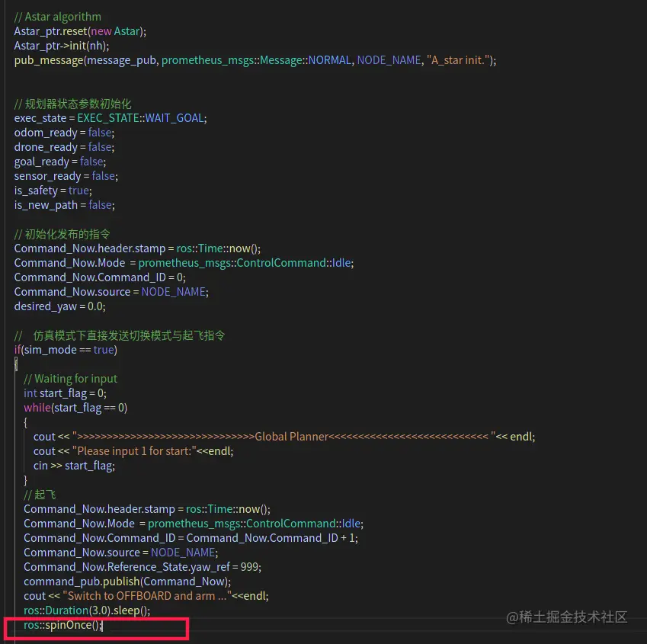Select the pub_message 'A_star init.' line
The height and width of the screenshot is (644, 647).
255,60
